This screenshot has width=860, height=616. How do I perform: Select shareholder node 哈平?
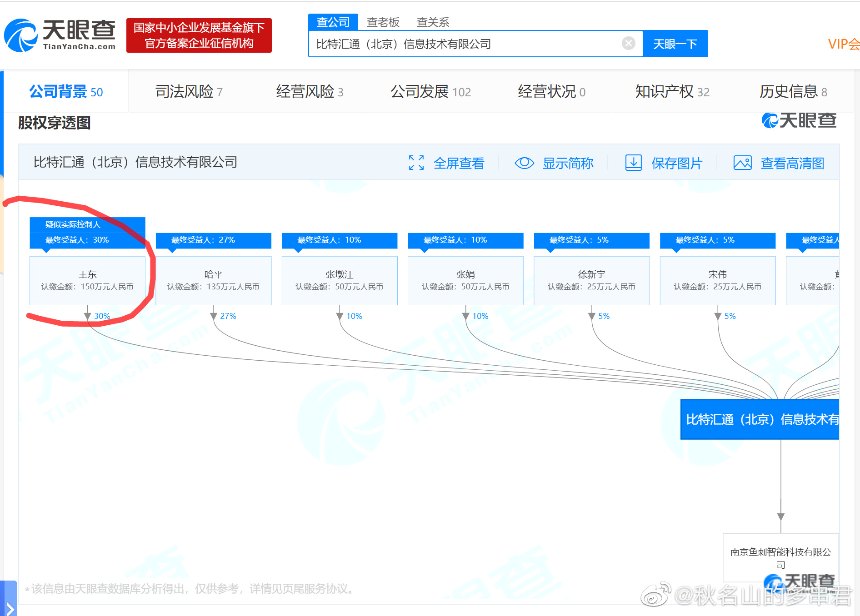pos(214,280)
